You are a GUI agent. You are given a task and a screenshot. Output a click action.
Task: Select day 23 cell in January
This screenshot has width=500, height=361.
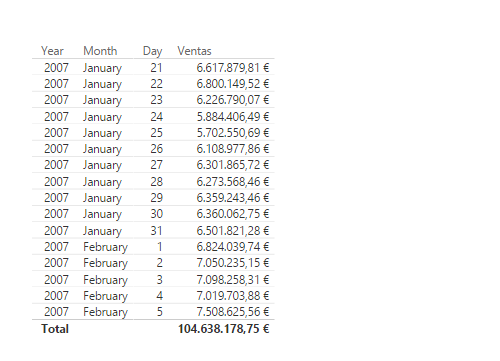tap(156, 100)
